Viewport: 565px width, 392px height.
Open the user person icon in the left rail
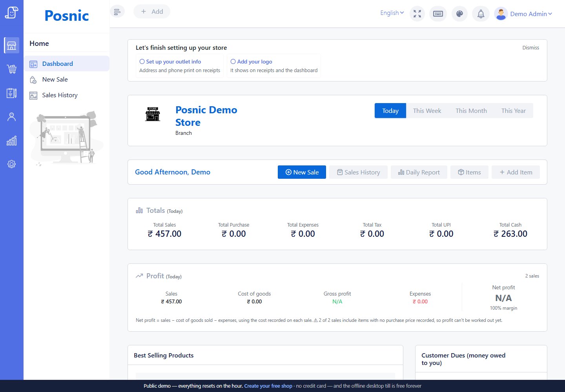coord(11,117)
